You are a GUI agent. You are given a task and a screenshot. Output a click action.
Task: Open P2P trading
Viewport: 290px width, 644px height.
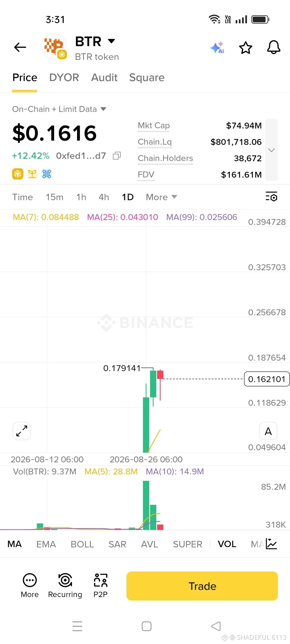pos(100,586)
